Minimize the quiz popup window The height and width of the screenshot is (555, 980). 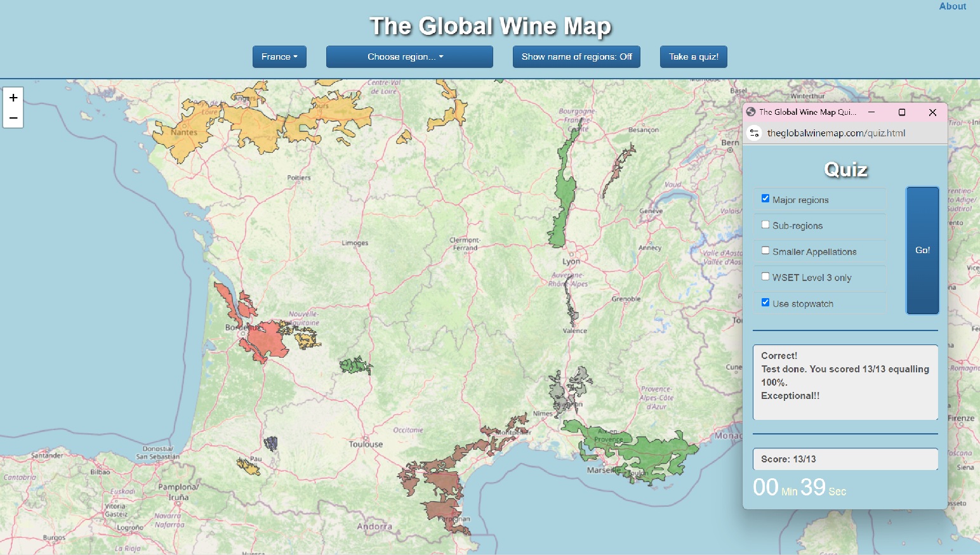click(x=871, y=112)
